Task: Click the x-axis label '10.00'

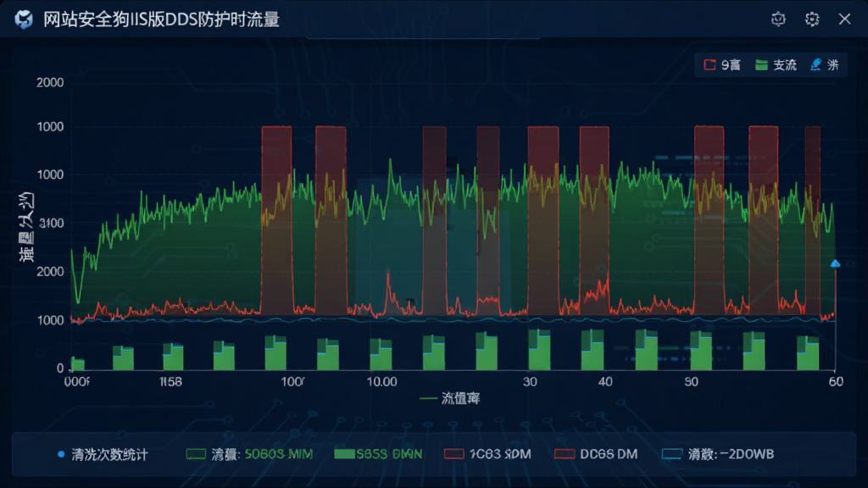Action: click(382, 382)
